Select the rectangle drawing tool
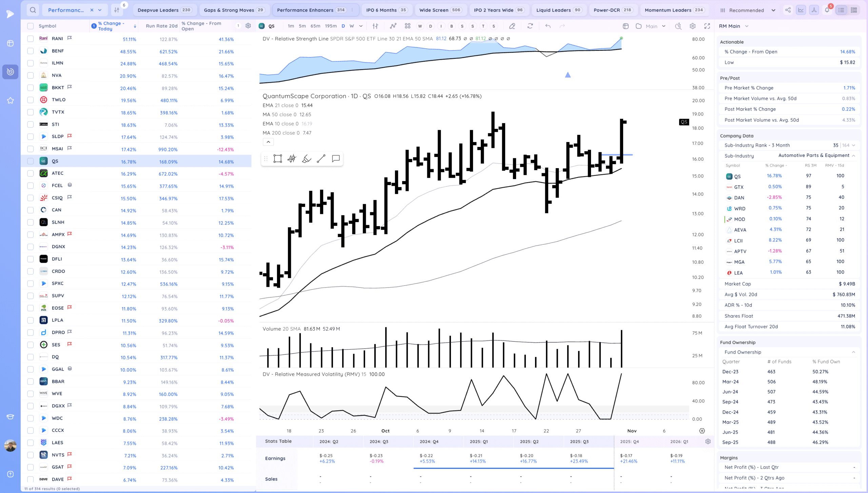Viewport: 868px width, 493px height. tap(278, 159)
